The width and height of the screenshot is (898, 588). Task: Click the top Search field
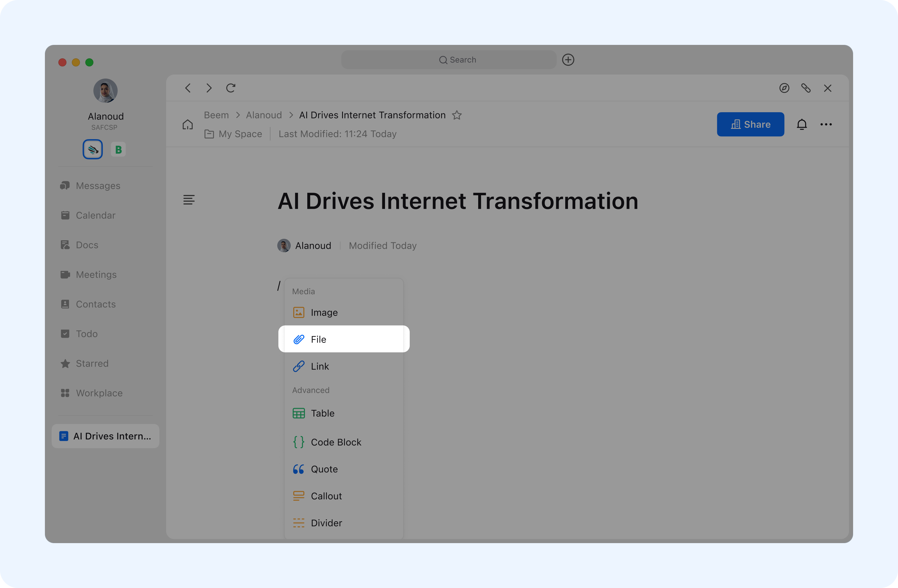[449, 60]
